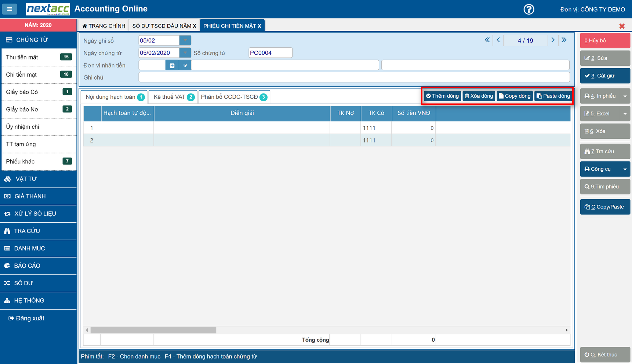Expand the Excel export dropdown arrow
The image size is (632, 364).
(625, 114)
